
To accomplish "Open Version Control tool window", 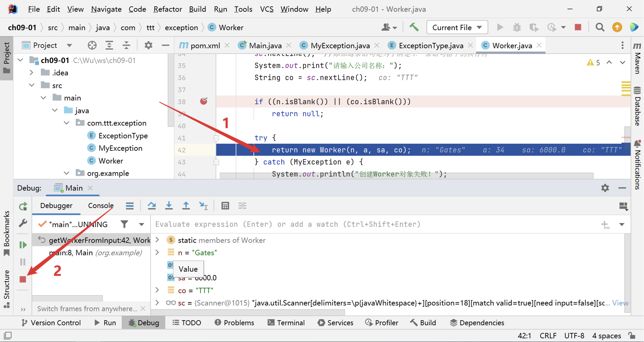I will point(51,323).
